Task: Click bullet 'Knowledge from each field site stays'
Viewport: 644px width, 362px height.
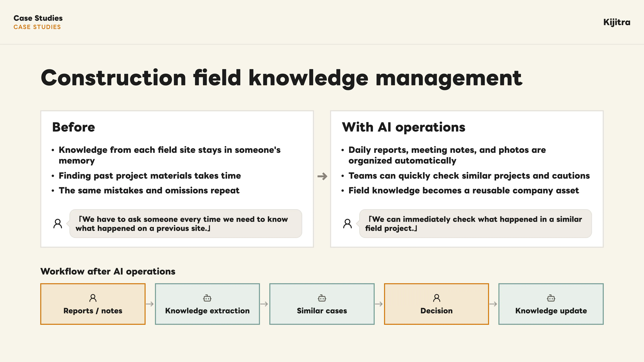Action: tap(170, 155)
